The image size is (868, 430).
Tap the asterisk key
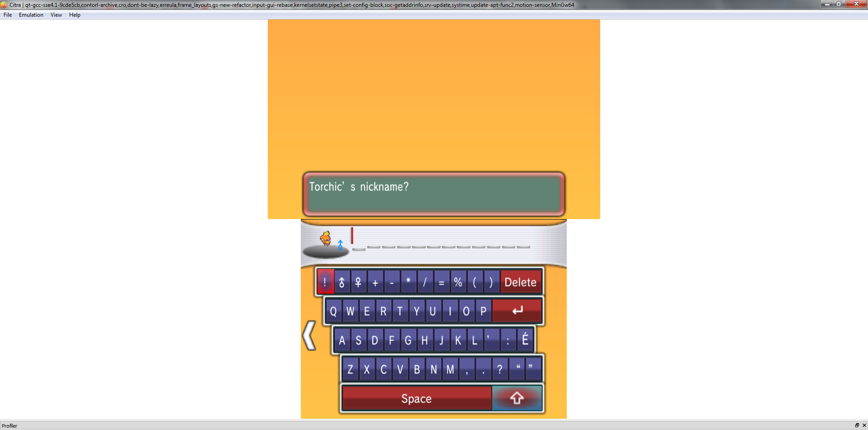click(408, 282)
